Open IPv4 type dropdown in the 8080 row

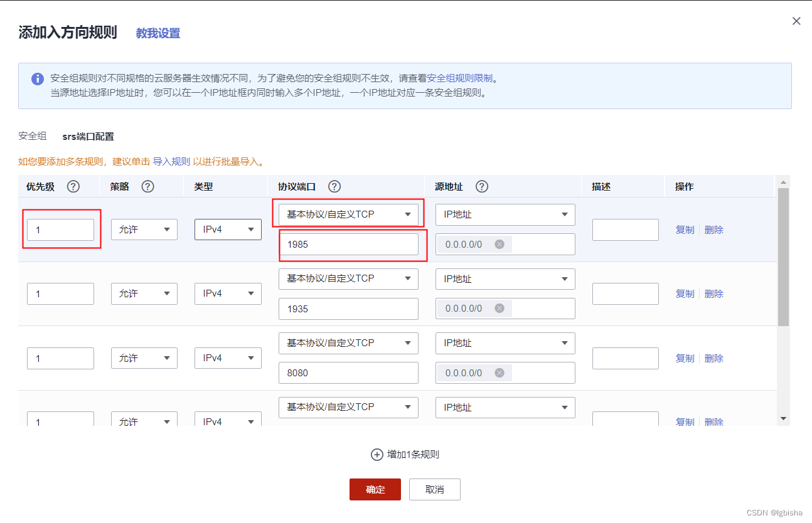[228, 358]
